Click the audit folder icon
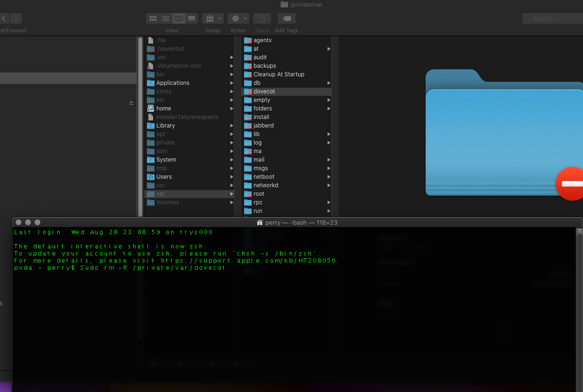The width and height of the screenshot is (583, 392). click(x=247, y=57)
